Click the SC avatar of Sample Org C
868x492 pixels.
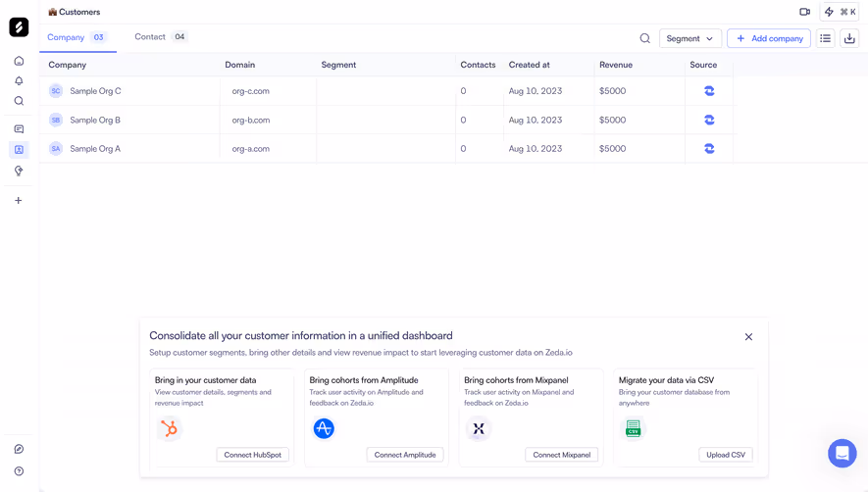(56, 91)
